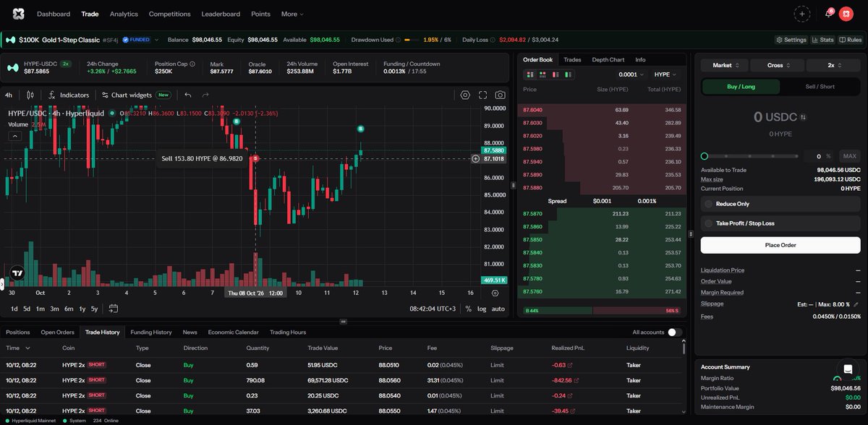Click the ask price 87.6040 row
The height and width of the screenshot is (425, 868).
602,110
